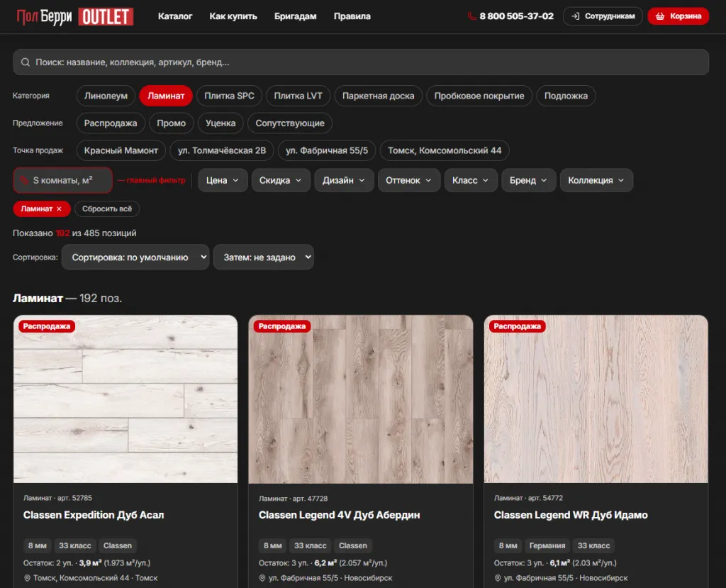
Task: Open the Правила nav item
Action: tap(352, 16)
